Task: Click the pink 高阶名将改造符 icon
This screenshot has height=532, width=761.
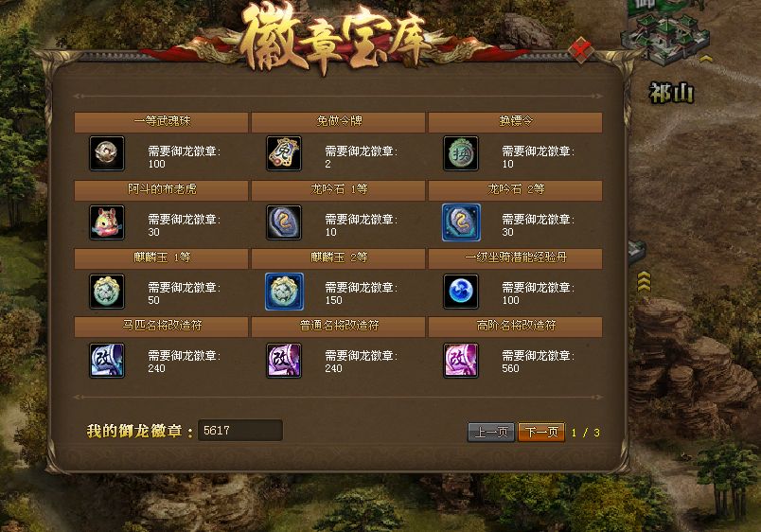Action: [461, 360]
